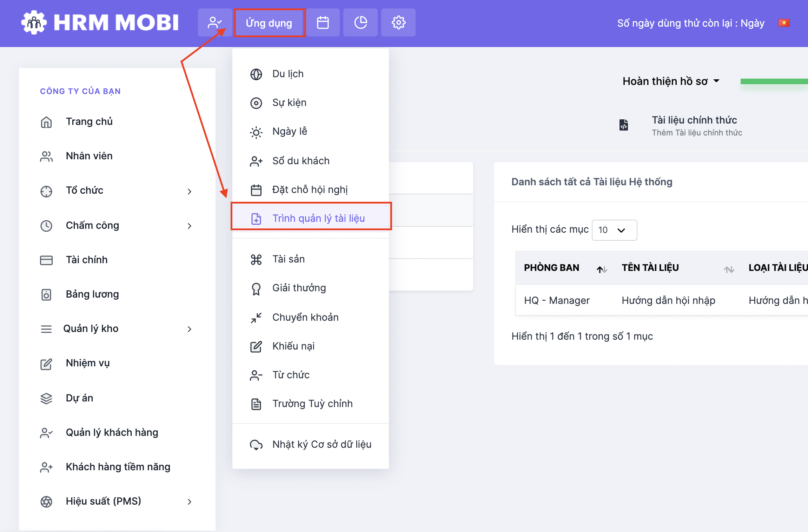Click the HQ - Manager table cell
The height and width of the screenshot is (532, 808).
pyautogui.click(x=557, y=300)
